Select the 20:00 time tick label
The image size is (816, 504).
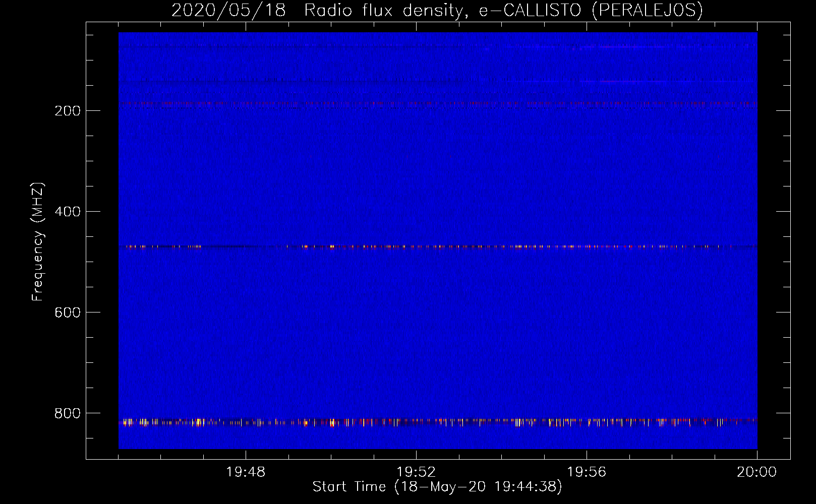coord(756,472)
